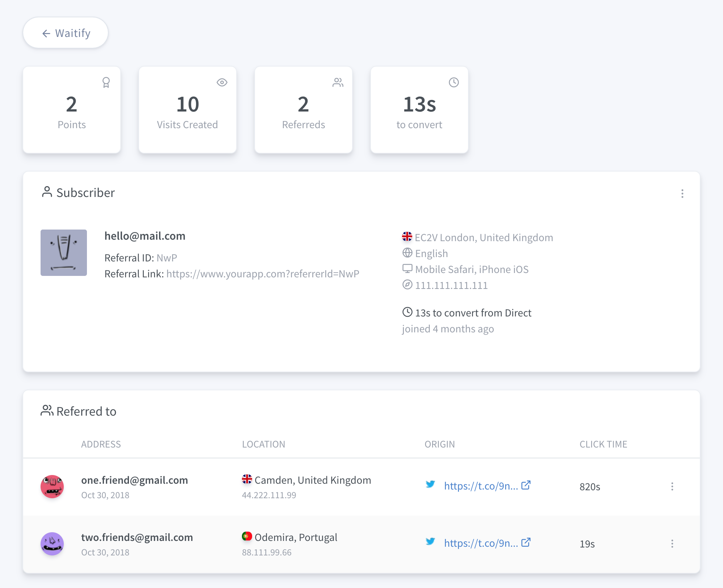The width and height of the screenshot is (723, 588).
Task: Click the eye icon on Visits Created card
Action: pyautogui.click(x=222, y=83)
